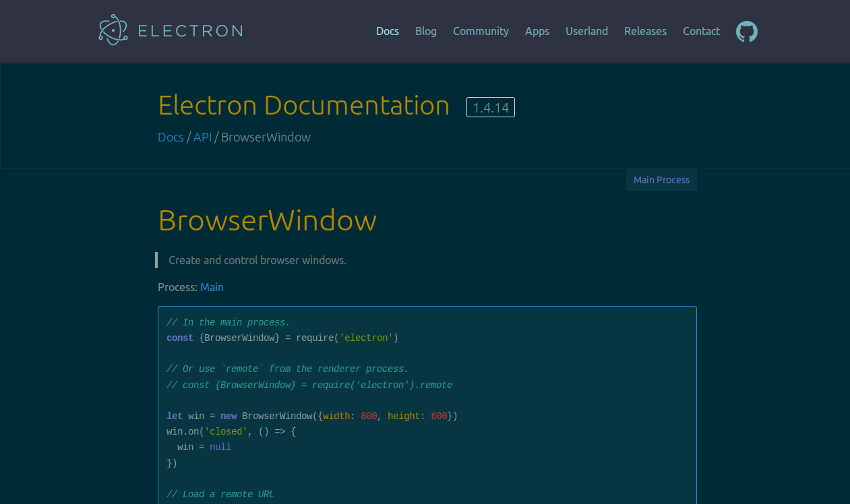Viewport: 850px width, 504px height.
Task: Open API from the breadcrumb path
Action: 202,137
